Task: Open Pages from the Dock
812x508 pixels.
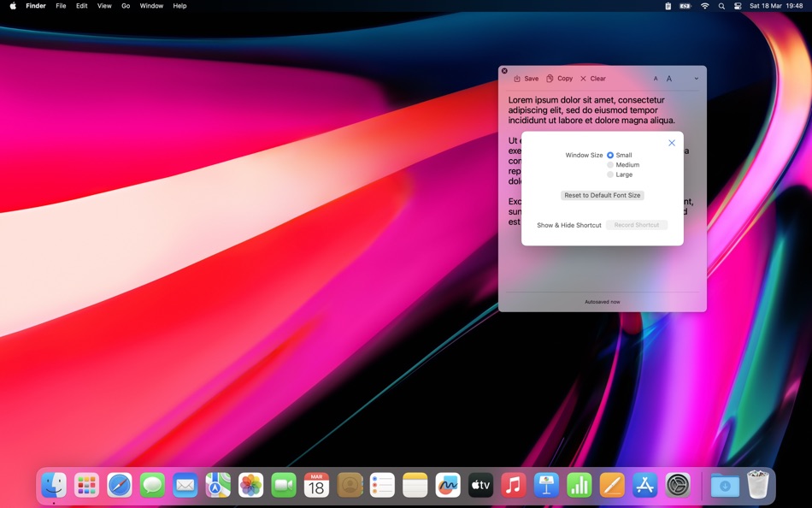Action: click(x=612, y=485)
